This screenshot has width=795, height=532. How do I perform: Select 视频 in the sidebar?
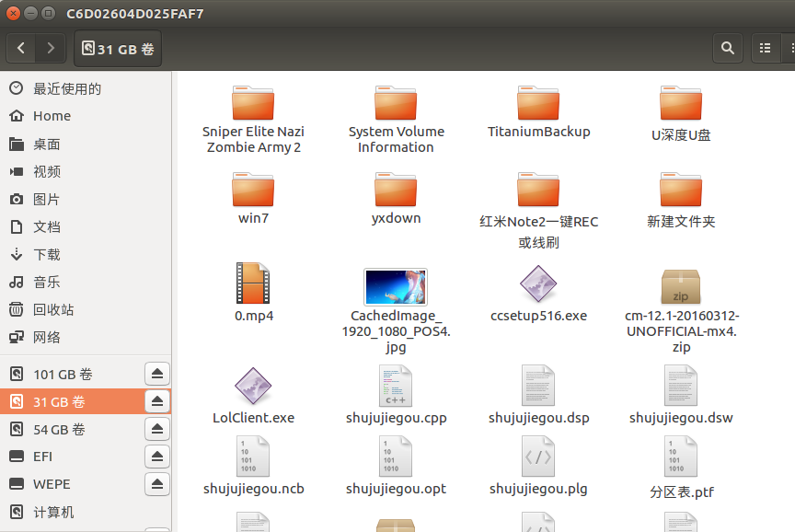pyautogui.click(x=86, y=171)
